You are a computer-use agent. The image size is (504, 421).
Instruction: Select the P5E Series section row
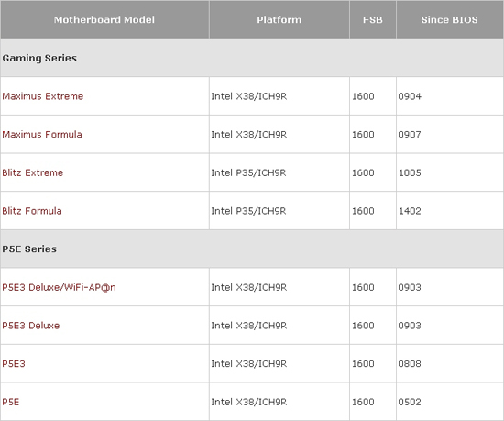pos(252,249)
